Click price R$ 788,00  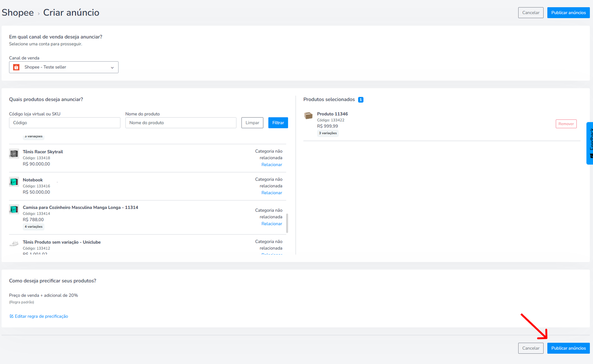(x=33, y=220)
